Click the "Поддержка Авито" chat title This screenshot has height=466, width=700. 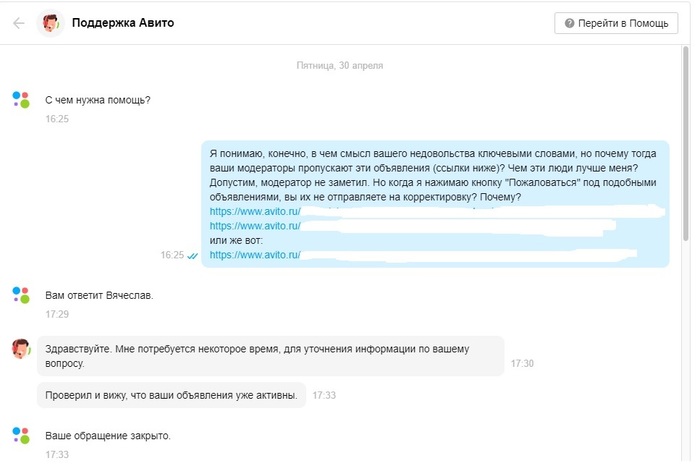(x=122, y=23)
